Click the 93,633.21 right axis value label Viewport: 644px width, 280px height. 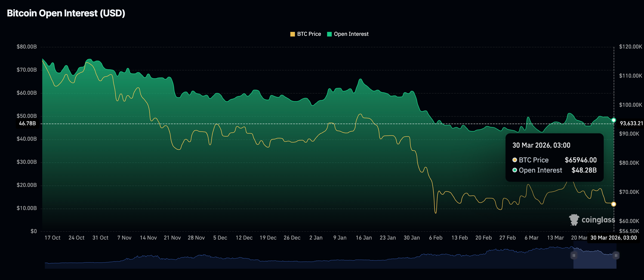pos(631,123)
